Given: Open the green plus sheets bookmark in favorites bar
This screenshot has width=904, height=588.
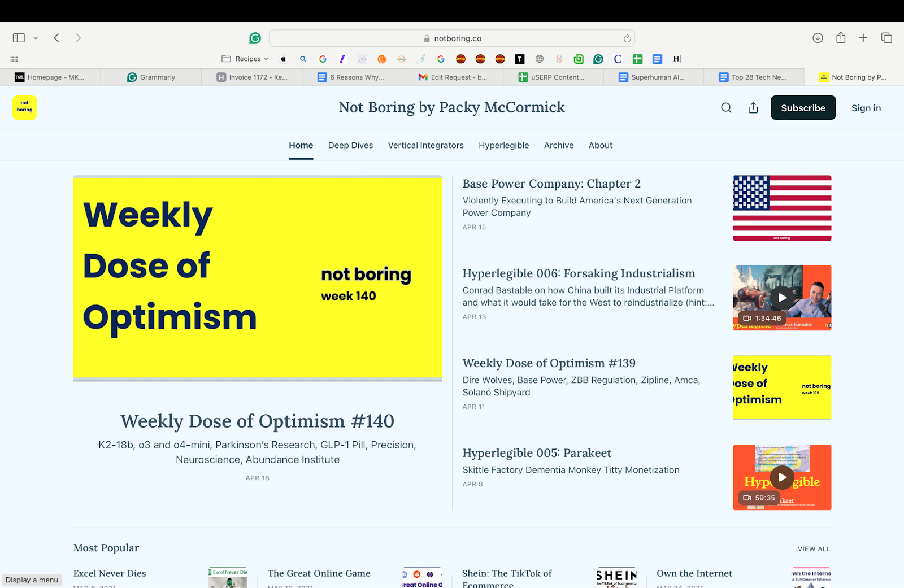Looking at the screenshot, I should point(638,59).
